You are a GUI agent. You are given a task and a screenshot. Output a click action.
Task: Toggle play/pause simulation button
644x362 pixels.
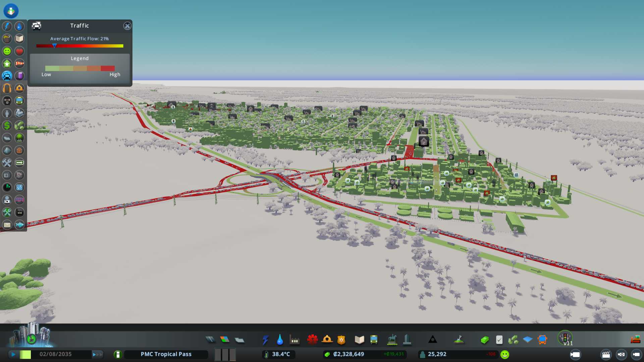coord(13,354)
